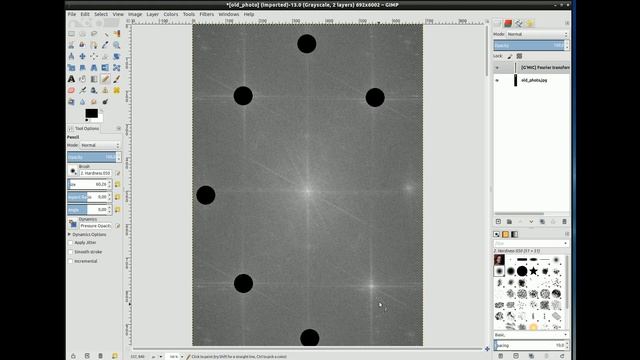This screenshot has width=640, height=360.
Task: Pick the star brush thumbnail
Action: 533,271
